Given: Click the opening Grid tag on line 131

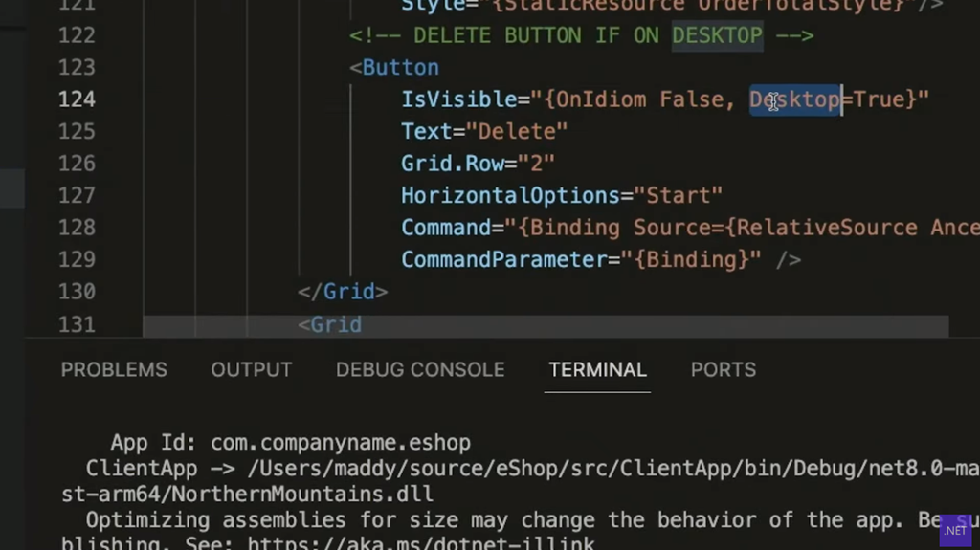Looking at the screenshot, I should [x=330, y=323].
